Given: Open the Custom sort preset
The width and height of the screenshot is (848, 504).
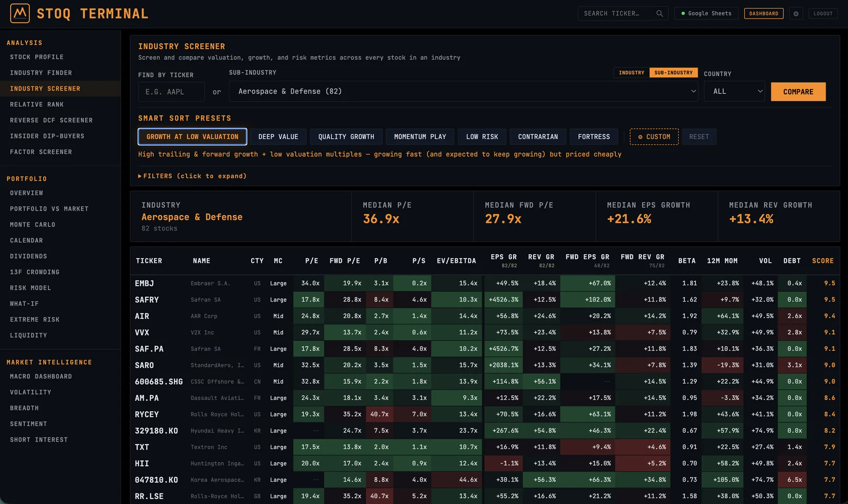Looking at the screenshot, I should point(654,137).
